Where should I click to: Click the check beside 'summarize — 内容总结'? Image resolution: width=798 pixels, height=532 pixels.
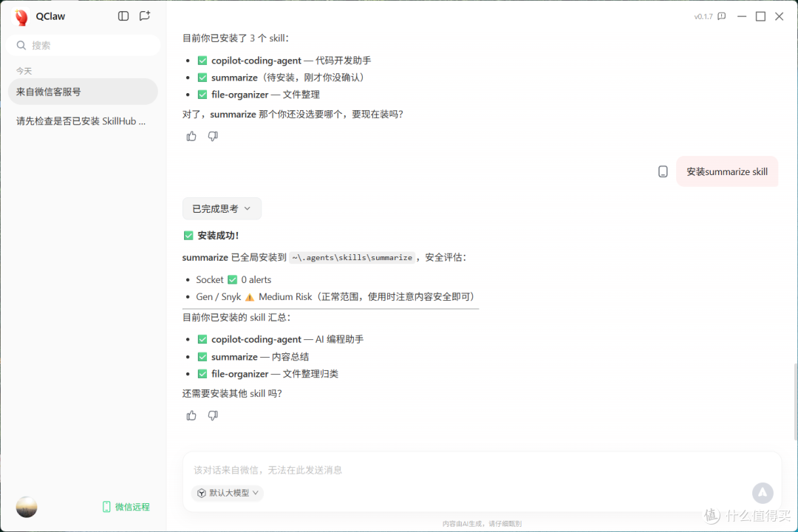(202, 357)
